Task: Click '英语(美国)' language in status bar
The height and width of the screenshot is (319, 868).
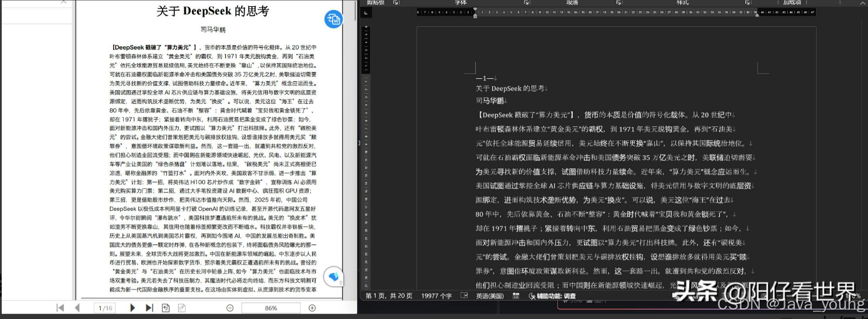Action: [490, 296]
